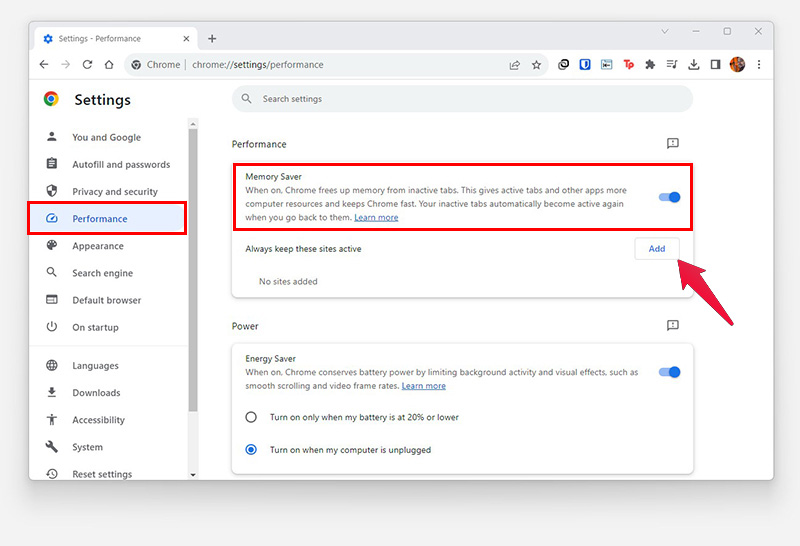This screenshot has width=800, height=546.
Task: Open the profile avatar
Action: click(x=737, y=64)
